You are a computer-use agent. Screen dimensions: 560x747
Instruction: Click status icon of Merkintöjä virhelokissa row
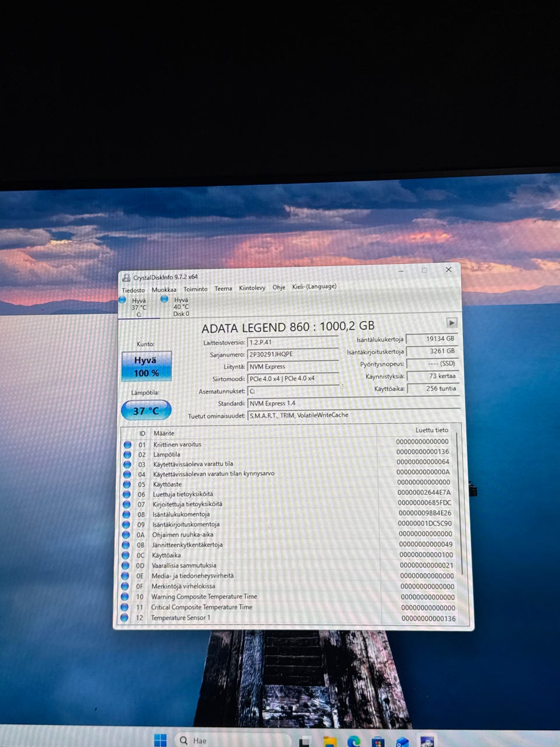[x=125, y=587]
